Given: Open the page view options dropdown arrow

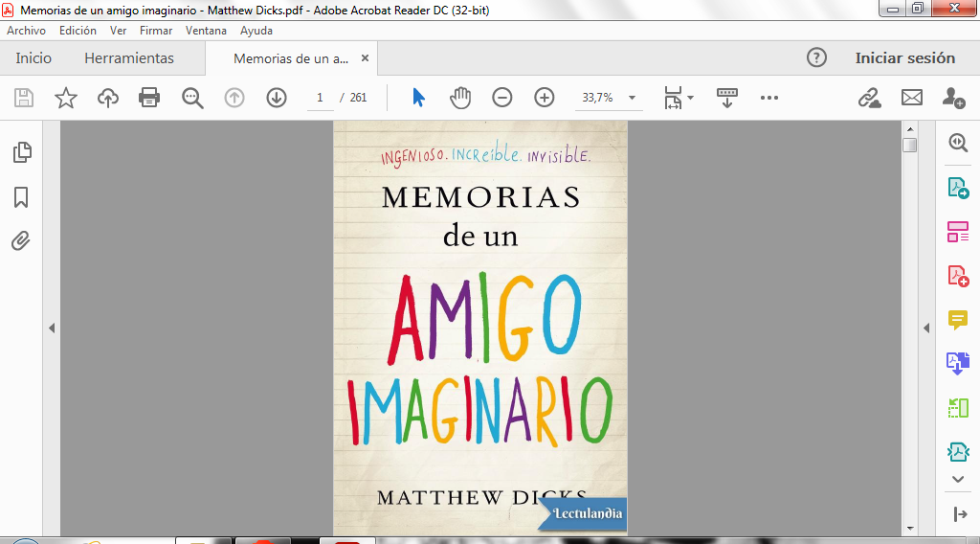Looking at the screenshot, I should click(691, 98).
